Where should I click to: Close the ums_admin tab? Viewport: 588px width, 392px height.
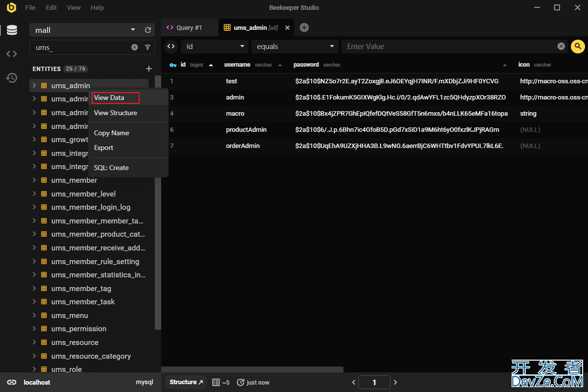coord(288,28)
